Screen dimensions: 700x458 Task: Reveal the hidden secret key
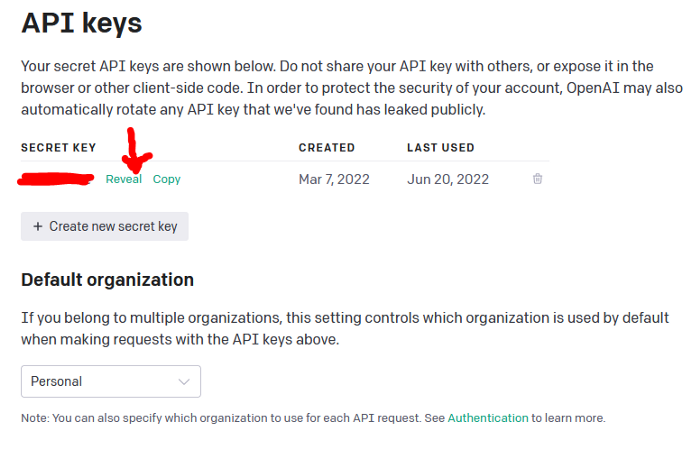(x=124, y=179)
